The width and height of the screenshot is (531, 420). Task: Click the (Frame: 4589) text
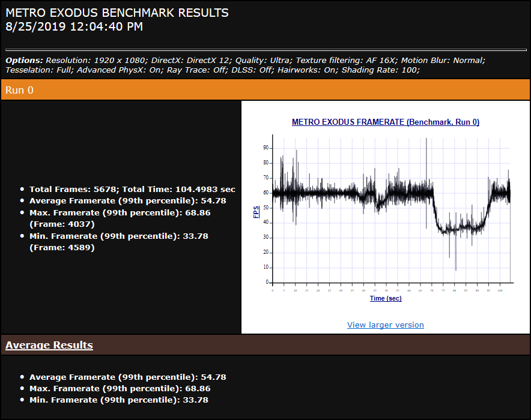coord(62,248)
